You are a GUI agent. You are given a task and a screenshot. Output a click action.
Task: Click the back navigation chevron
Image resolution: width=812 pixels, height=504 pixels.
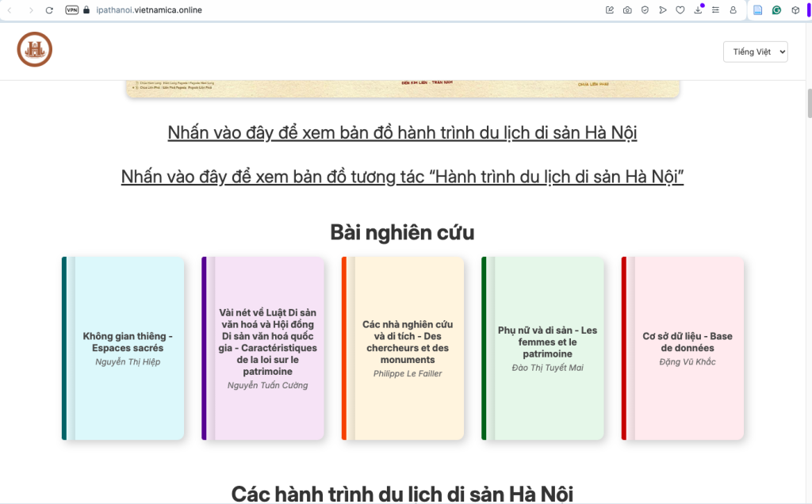pos(10,10)
